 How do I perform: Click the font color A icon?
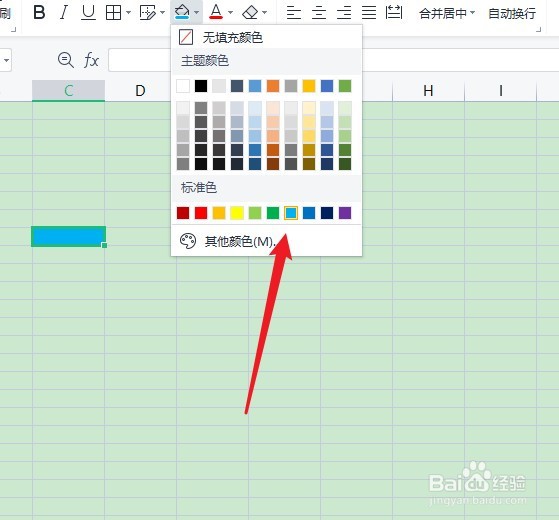pyautogui.click(x=216, y=12)
